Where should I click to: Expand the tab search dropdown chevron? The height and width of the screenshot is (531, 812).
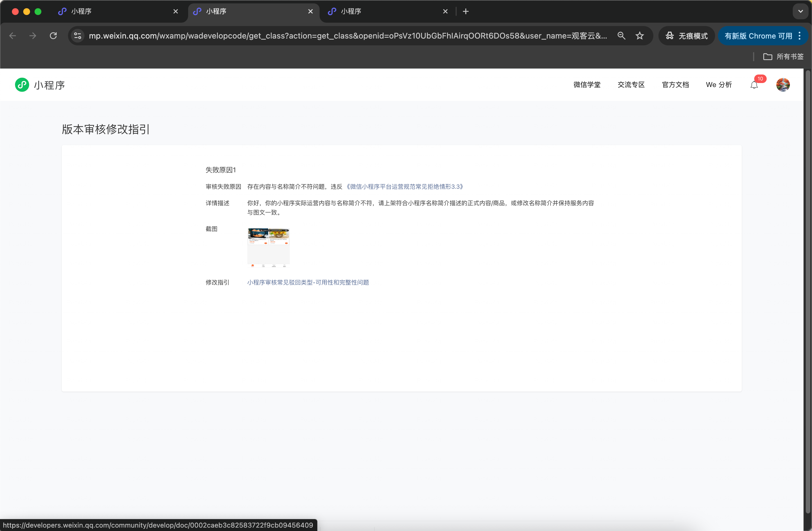[800, 11]
